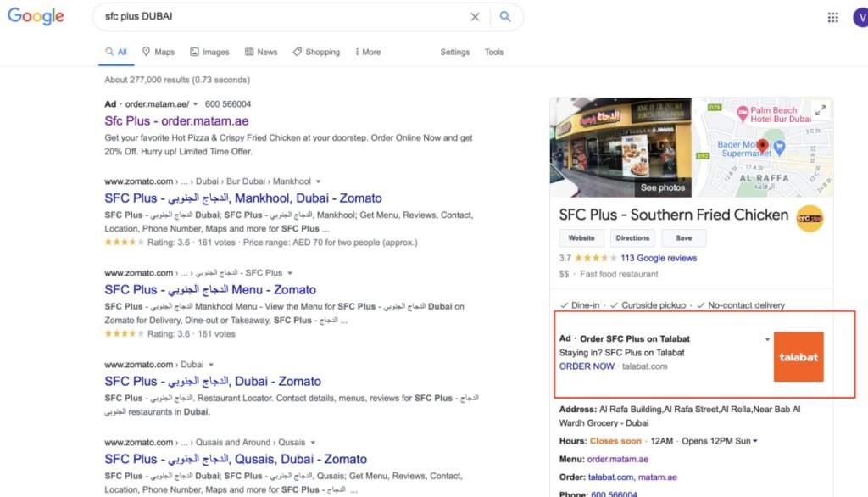Select the 3.7 star rating in the business panel
868x497 pixels.
[596, 258]
